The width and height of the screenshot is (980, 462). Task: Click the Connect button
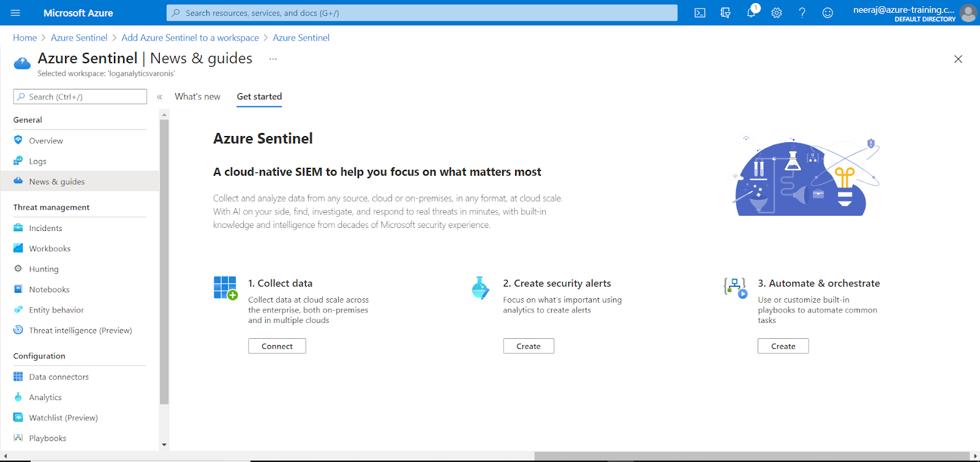pyautogui.click(x=277, y=346)
